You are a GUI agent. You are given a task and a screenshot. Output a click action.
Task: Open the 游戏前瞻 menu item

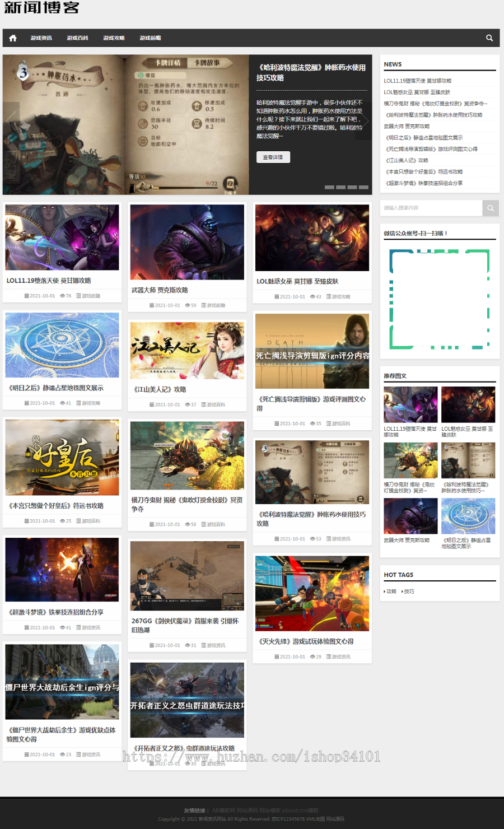(x=151, y=38)
